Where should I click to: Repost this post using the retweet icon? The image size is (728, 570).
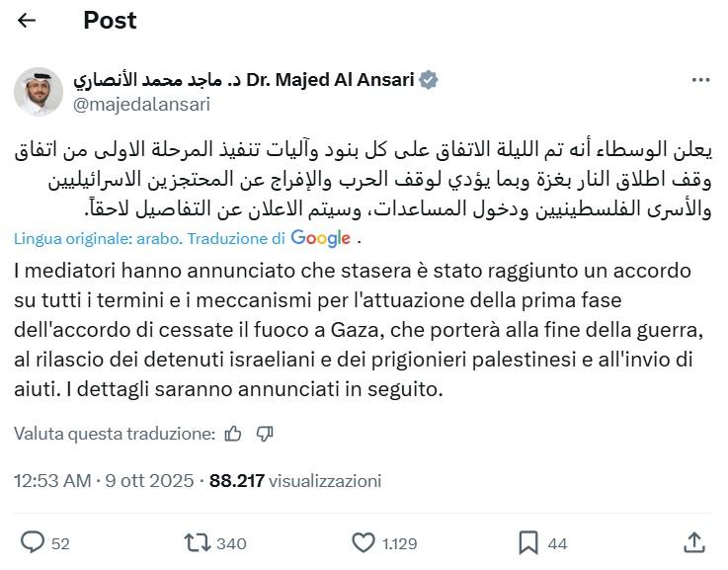pyautogui.click(x=198, y=542)
